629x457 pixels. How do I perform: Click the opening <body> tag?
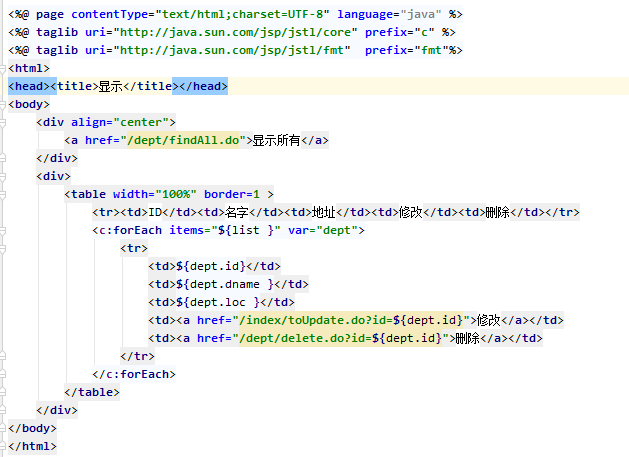[x=29, y=104]
